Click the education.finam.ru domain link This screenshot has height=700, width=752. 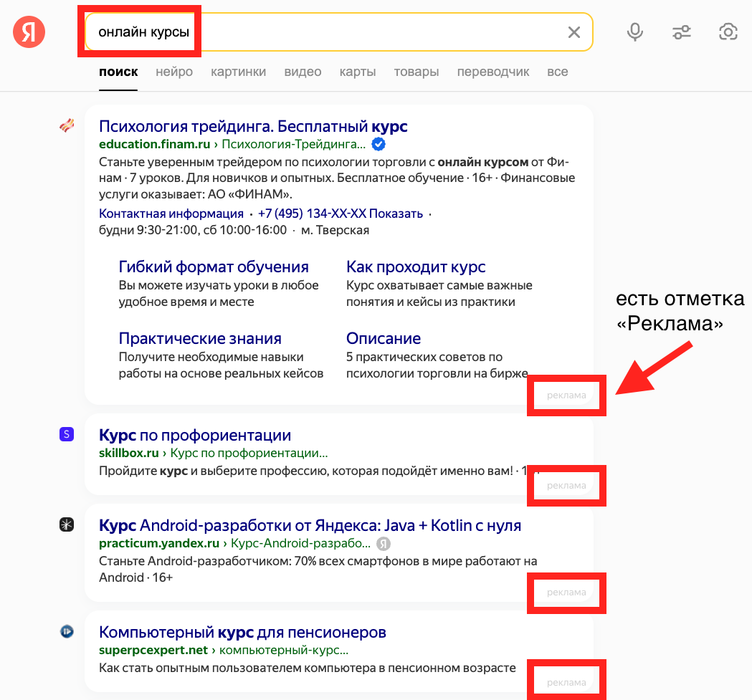coord(154,144)
